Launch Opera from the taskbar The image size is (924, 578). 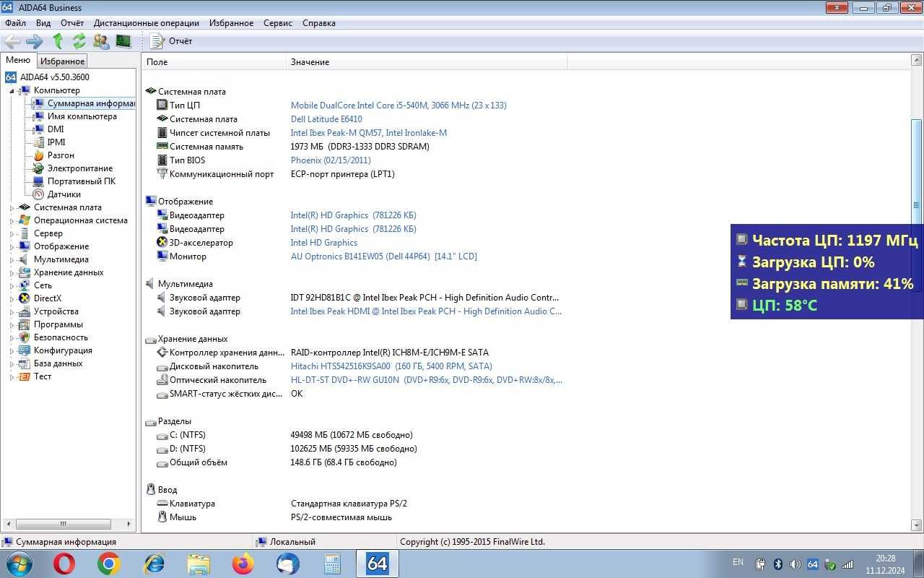(64, 564)
